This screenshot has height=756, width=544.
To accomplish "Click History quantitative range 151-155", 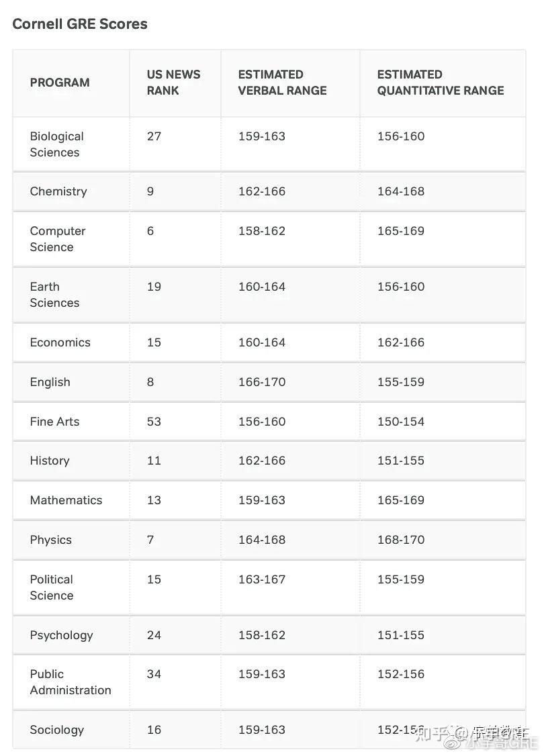I will pyautogui.click(x=401, y=461).
